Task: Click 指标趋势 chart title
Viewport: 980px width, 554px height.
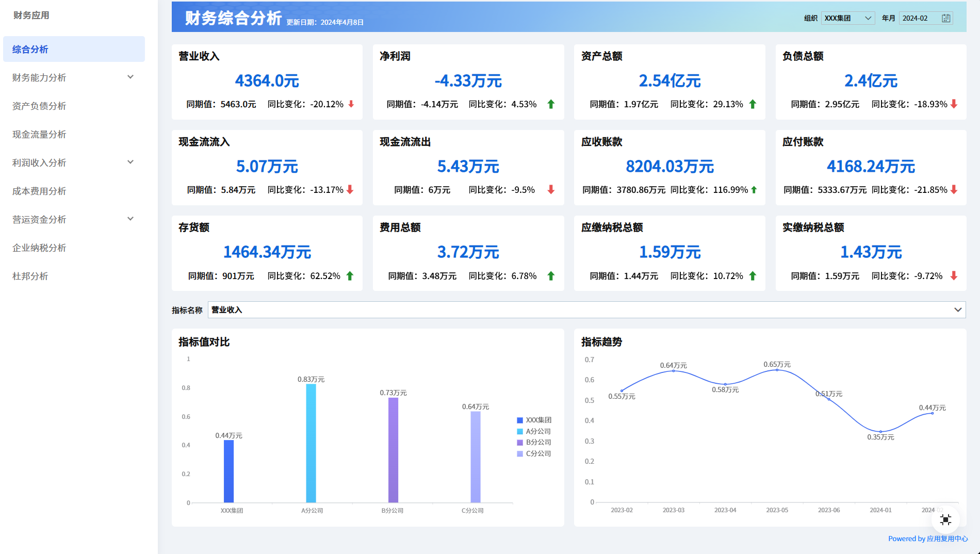Action: (601, 342)
